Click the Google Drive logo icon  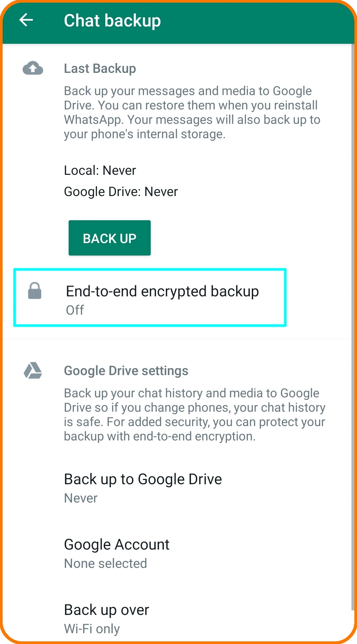33,371
